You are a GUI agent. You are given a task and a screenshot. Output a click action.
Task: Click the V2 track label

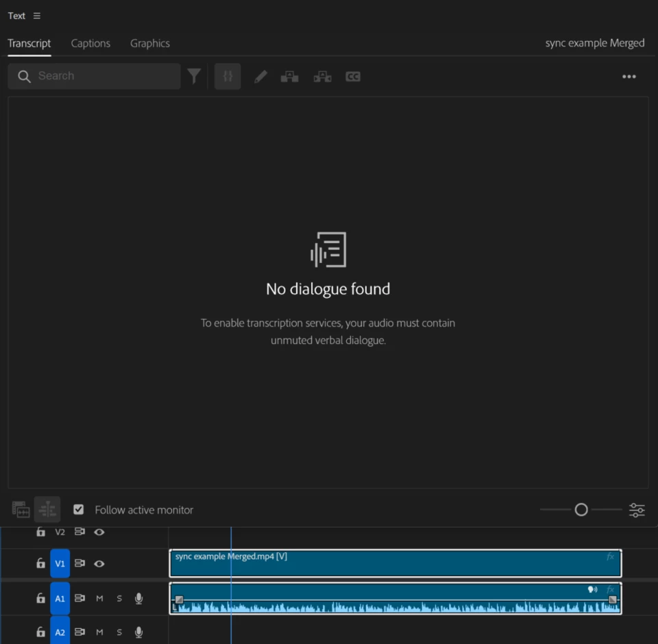(60, 532)
